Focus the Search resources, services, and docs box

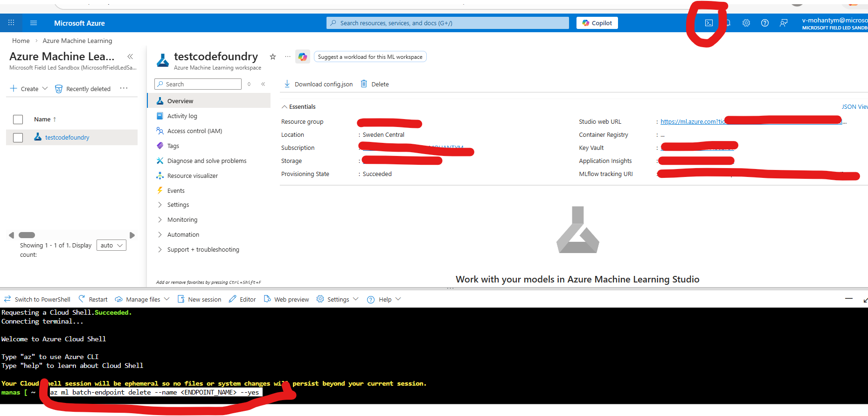click(x=448, y=23)
